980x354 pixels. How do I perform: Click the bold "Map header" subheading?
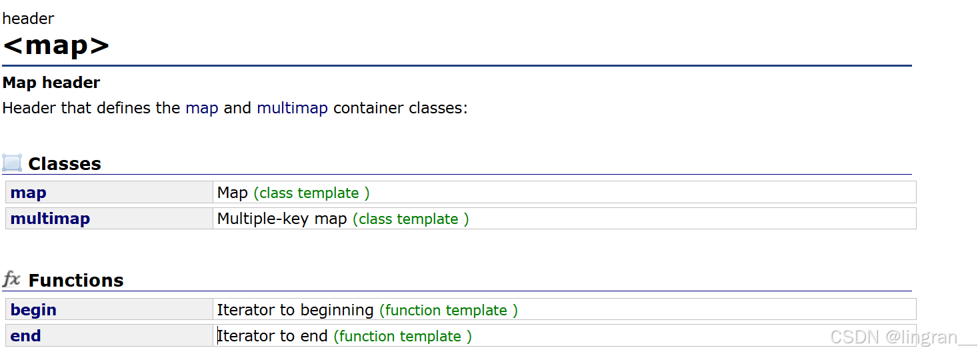51,83
